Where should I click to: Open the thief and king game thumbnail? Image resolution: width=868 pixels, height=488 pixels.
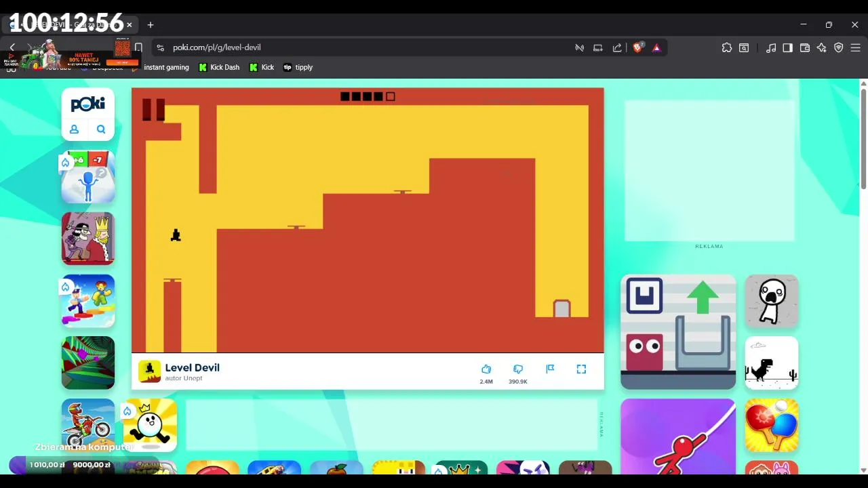(x=88, y=239)
